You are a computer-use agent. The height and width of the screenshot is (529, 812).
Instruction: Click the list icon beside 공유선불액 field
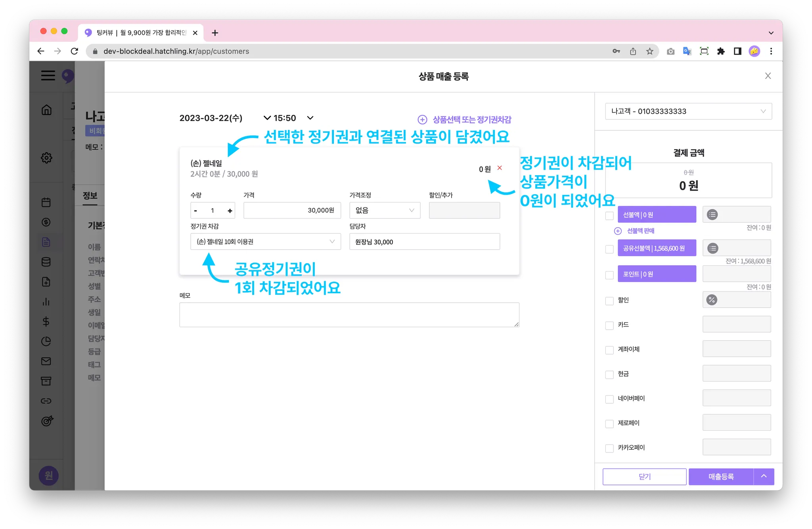point(712,248)
